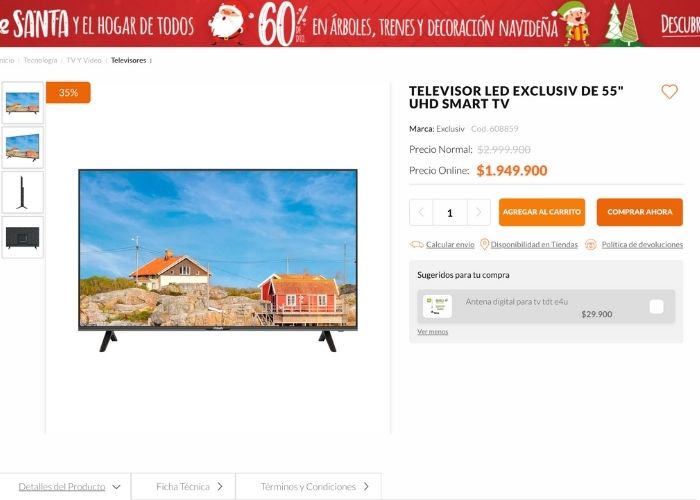Click the shipping truck icon
The image size is (700, 500).
coord(417,245)
